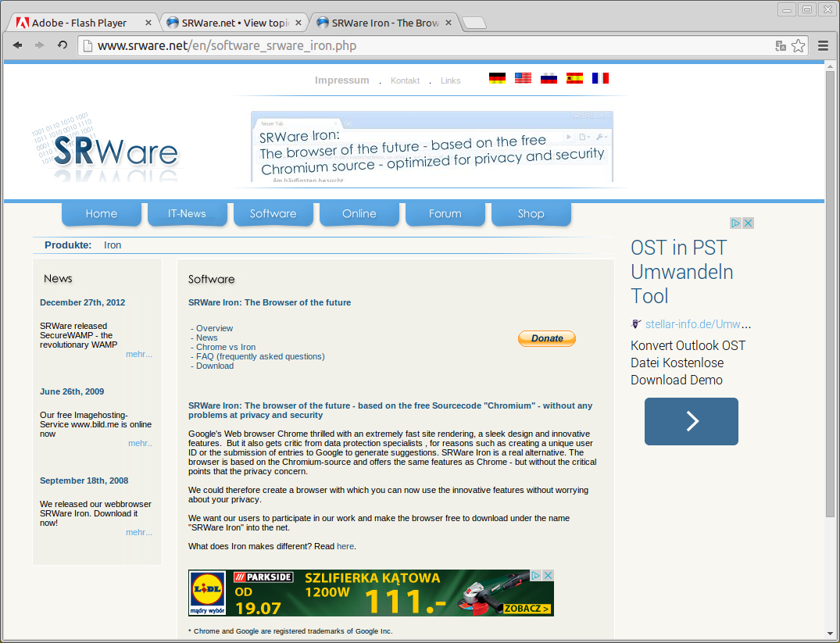Image resolution: width=840 pixels, height=643 pixels.
Task: Bookmark this page with the star icon
Action: pos(799,46)
